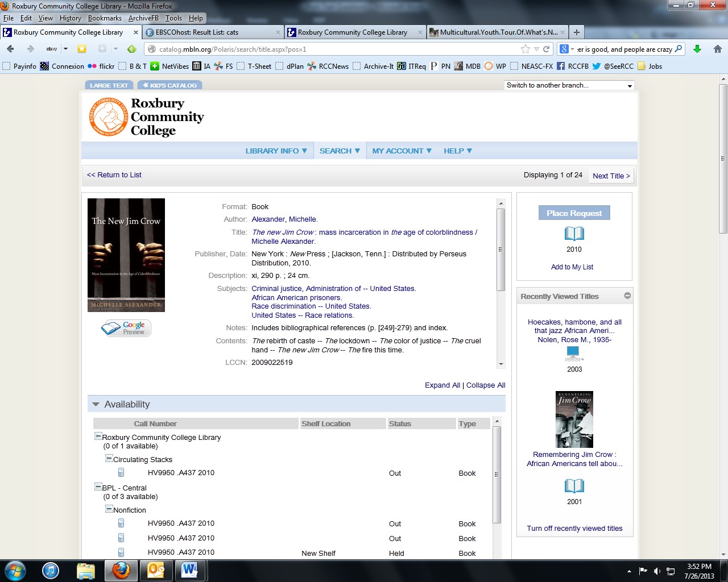Open the HELP menu
Image resolution: width=728 pixels, height=582 pixels.
[x=458, y=151]
